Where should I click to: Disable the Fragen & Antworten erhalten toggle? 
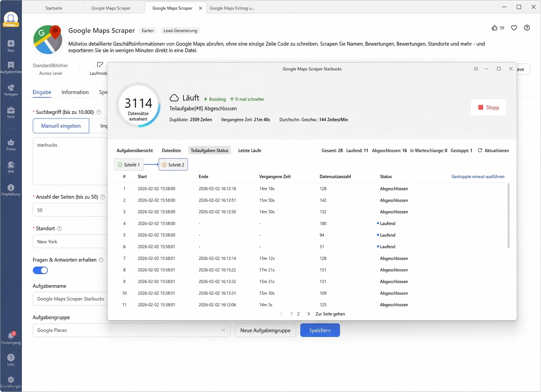tap(40, 270)
